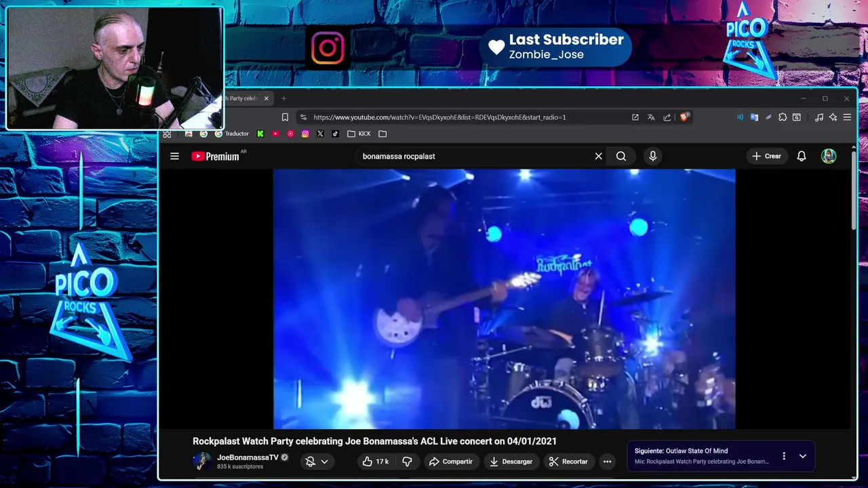
Task: Select the YouTube URL in the address bar
Action: point(439,117)
